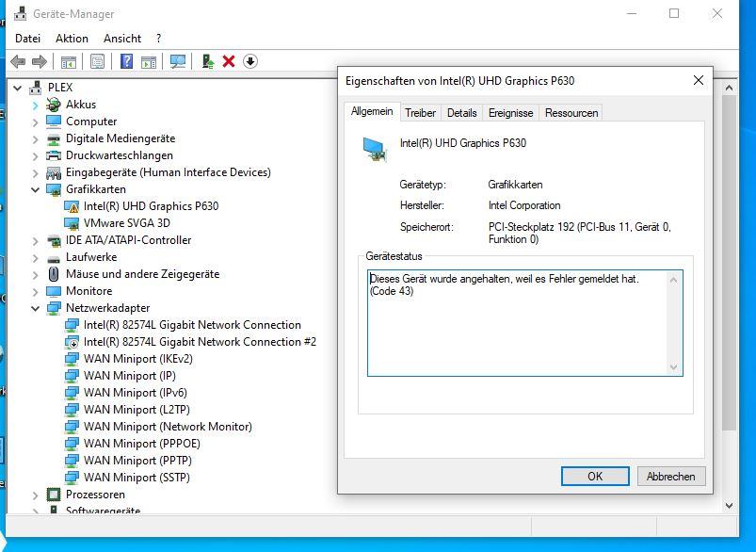The width and height of the screenshot is (756, 552).
Task: Collapse the Netzwerkadapter category
Action: pyautogui.click(x=35, y=308)
